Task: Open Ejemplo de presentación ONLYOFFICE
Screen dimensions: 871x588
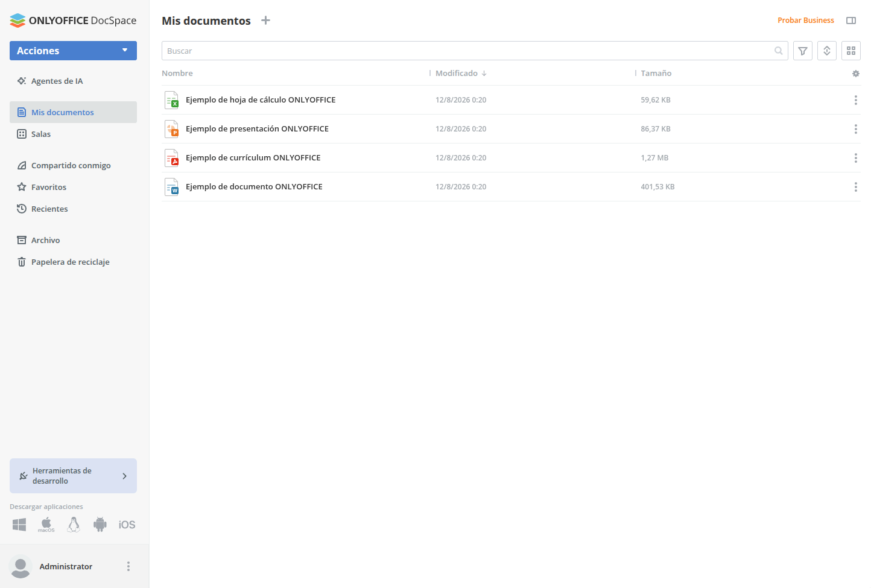Action: (x=257, y=129)
